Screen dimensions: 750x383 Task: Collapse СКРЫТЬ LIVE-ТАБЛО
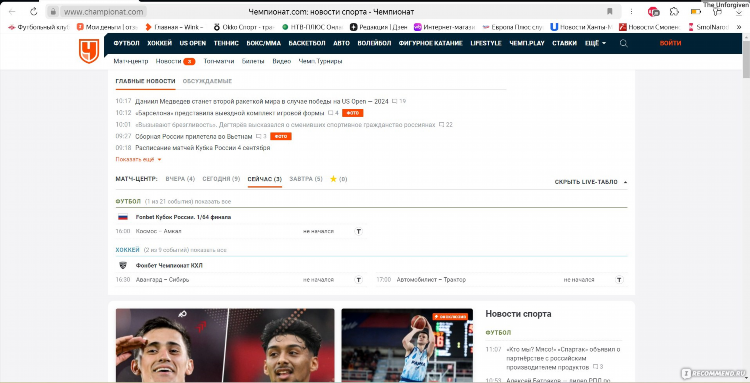tap(591, 182)
